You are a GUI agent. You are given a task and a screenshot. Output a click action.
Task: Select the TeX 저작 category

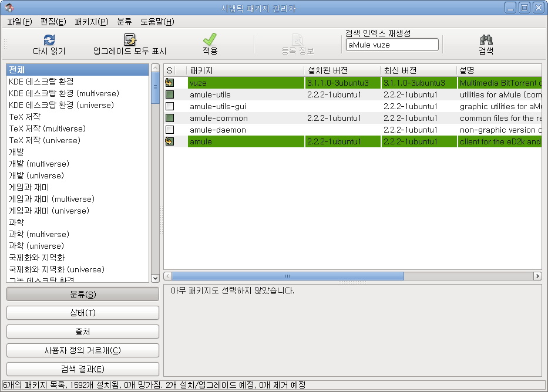(x=78, y=117)
